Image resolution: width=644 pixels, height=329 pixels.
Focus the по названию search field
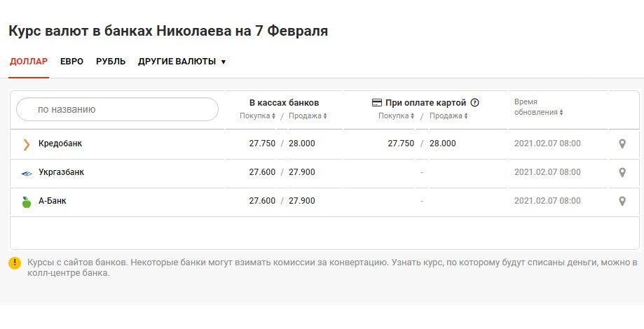point(117,109)
